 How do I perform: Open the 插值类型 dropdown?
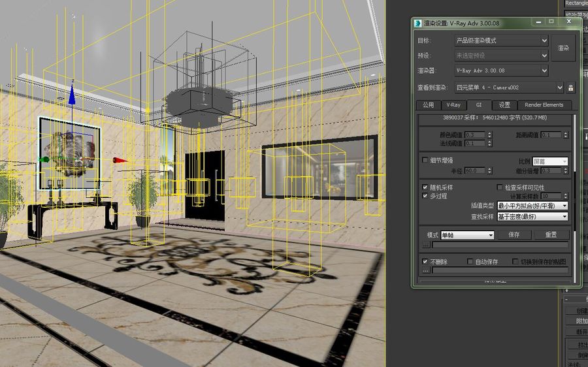532,206
